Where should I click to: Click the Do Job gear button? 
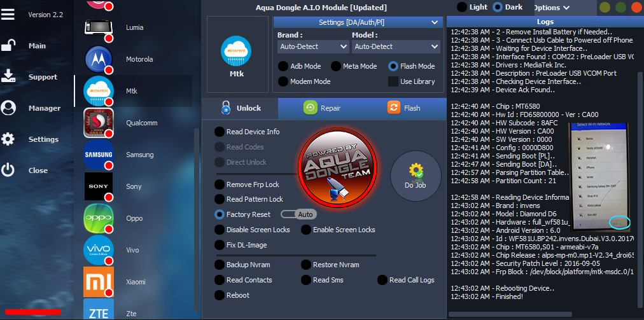[x=416, y=176]
